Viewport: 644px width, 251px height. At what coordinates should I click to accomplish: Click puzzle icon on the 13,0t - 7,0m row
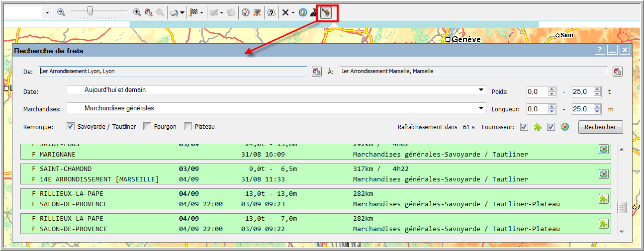(x=603, y=224)
